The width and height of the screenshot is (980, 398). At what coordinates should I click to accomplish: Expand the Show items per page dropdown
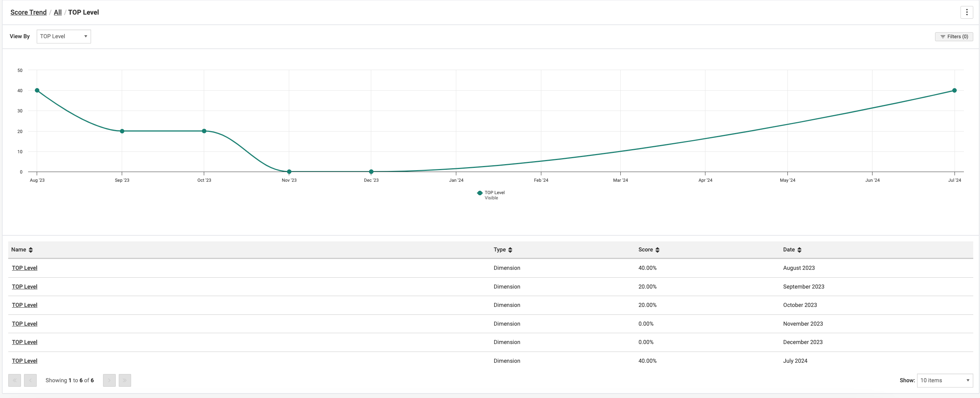(945, 380)
